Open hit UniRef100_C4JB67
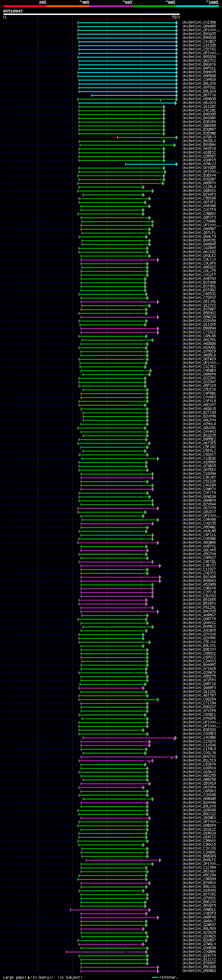The image size is (222, 980). pos(199,41)
